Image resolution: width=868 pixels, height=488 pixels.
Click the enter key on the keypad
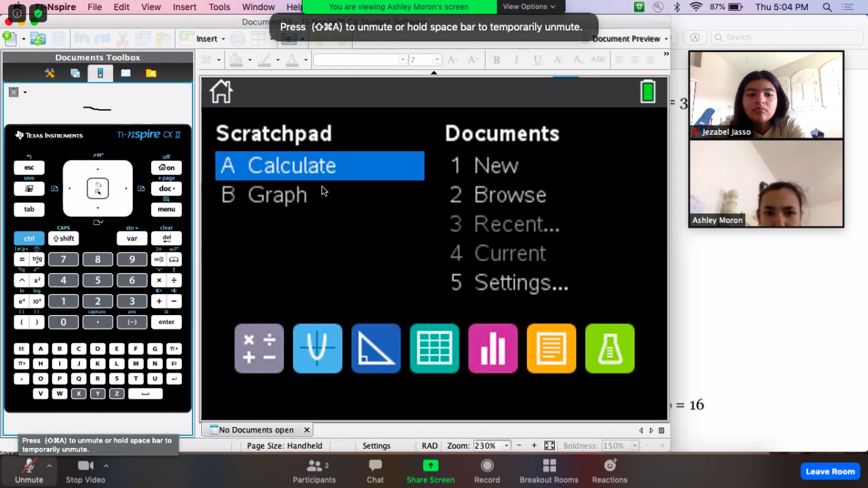[x=166, y=322]
